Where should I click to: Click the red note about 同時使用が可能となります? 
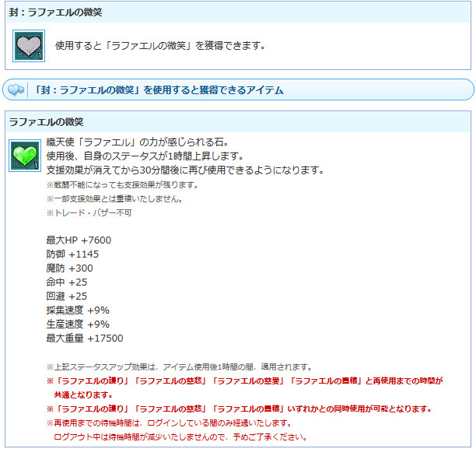point(240,409)
